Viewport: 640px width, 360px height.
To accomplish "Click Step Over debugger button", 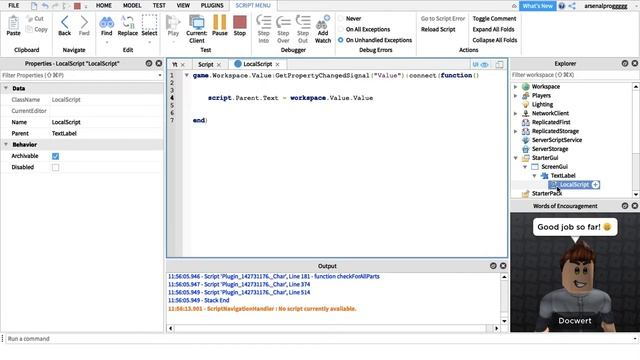I will [283, 29].
